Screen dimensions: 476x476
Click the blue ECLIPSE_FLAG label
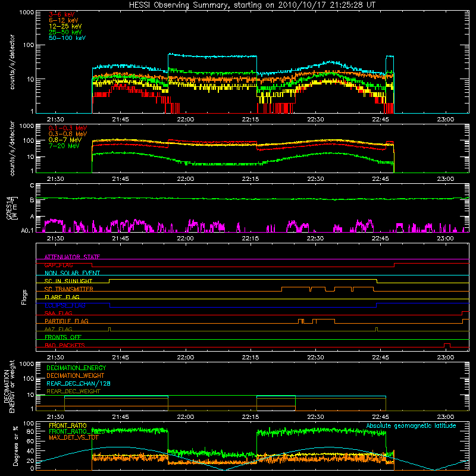pyautogui.click(x=65, y=305)
